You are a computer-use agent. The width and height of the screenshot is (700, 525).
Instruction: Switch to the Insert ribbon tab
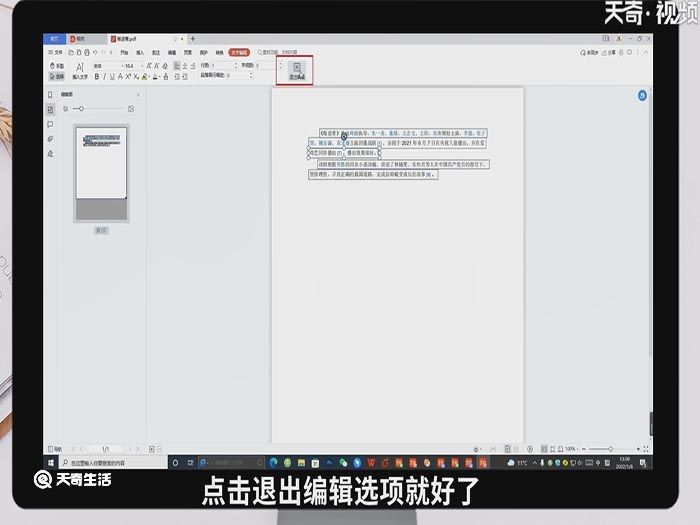pos(140,52)
